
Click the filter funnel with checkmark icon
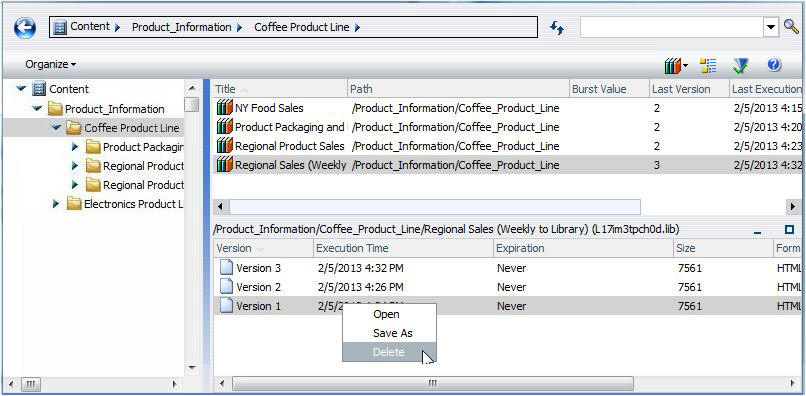[741, 65]
